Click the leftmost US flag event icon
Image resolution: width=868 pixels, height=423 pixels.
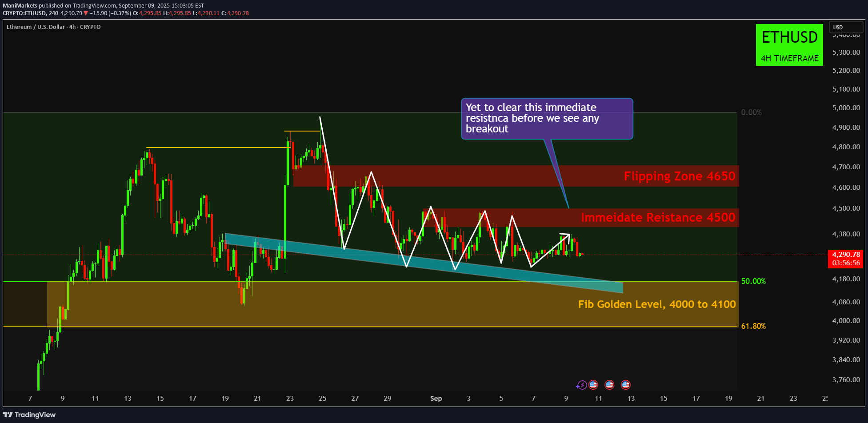pyautogui.click(x=593, y=385)
